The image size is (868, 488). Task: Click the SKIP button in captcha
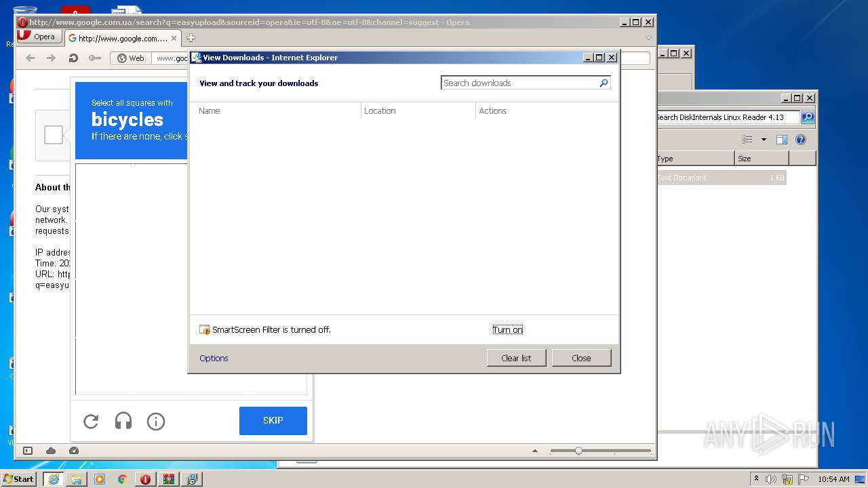click(273, 421)
